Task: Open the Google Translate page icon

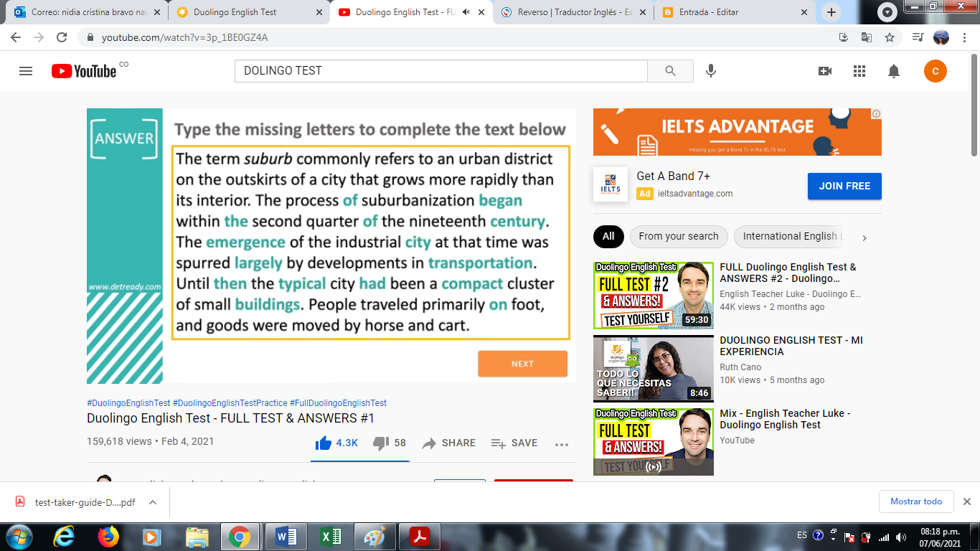Action: [867, 37]
